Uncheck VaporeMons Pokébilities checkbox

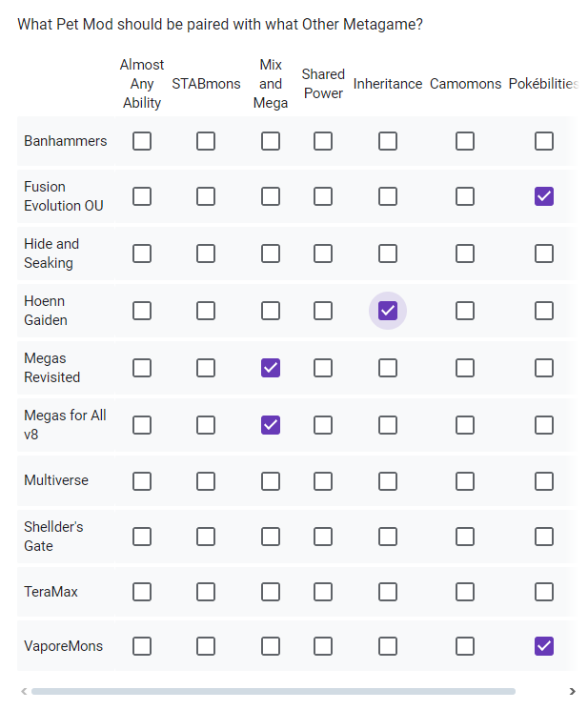click(x=543, y=646)
